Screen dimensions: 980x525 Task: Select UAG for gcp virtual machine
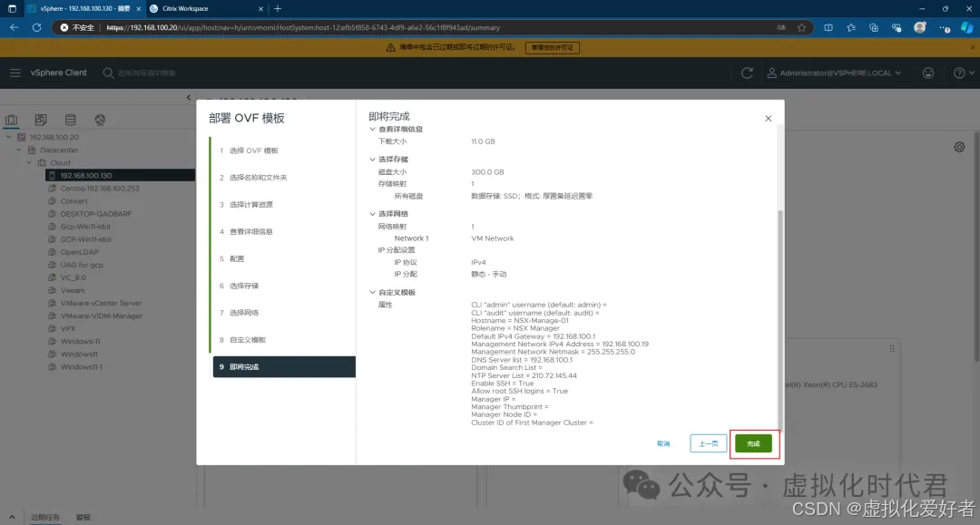[x=82, y=265]
